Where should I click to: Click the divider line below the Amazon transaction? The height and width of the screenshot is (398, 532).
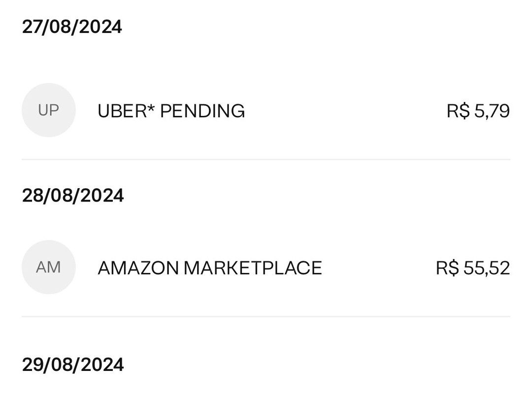point(266,316)
